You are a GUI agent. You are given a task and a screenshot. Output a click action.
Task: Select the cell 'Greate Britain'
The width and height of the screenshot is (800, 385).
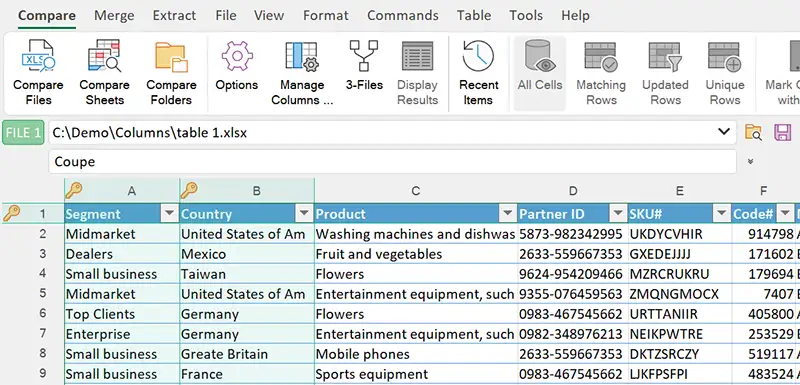click(247, 354)
